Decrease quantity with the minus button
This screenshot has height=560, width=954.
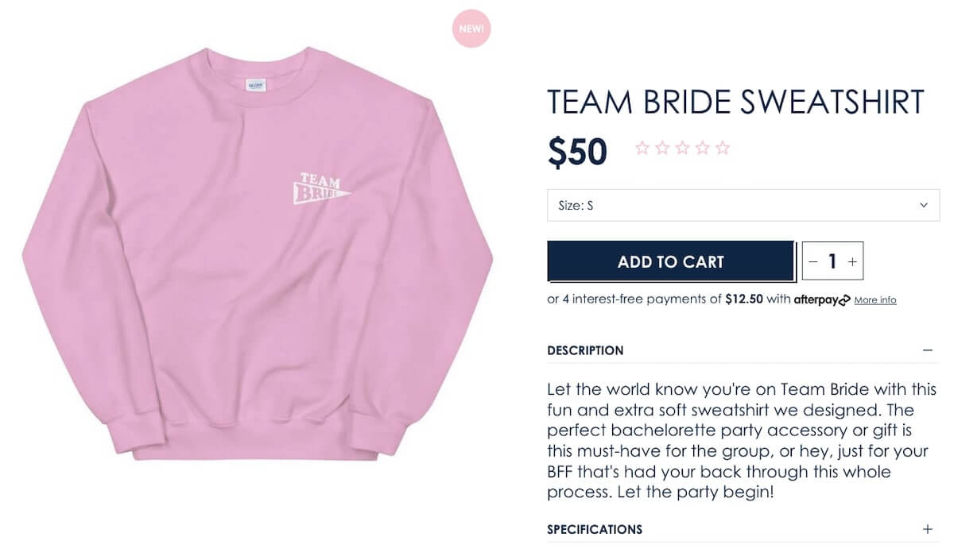[812, 261]
